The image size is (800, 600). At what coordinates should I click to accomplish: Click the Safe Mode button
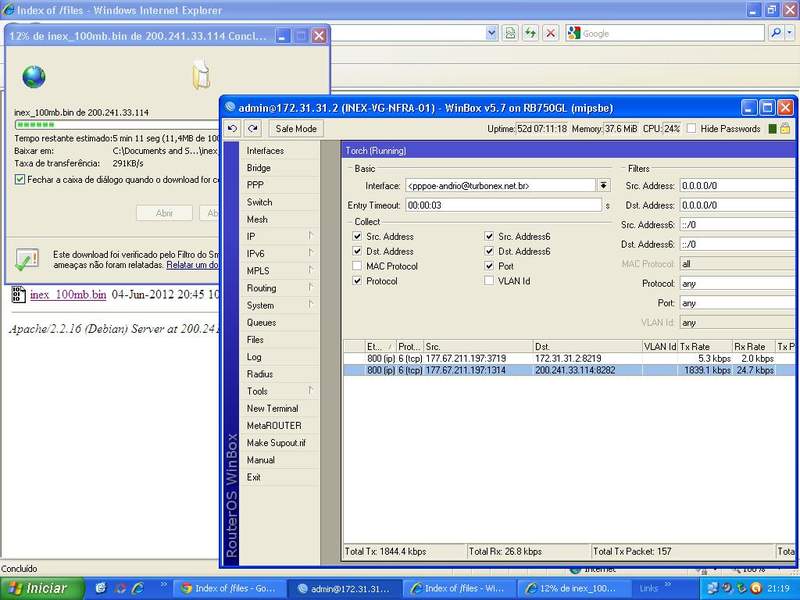click(x=296, y=128)
